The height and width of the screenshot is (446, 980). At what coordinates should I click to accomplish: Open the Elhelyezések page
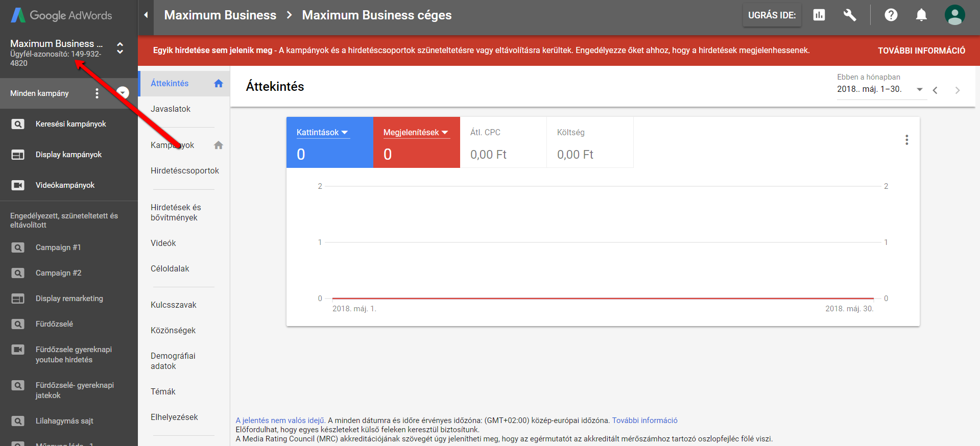[174, 417]
